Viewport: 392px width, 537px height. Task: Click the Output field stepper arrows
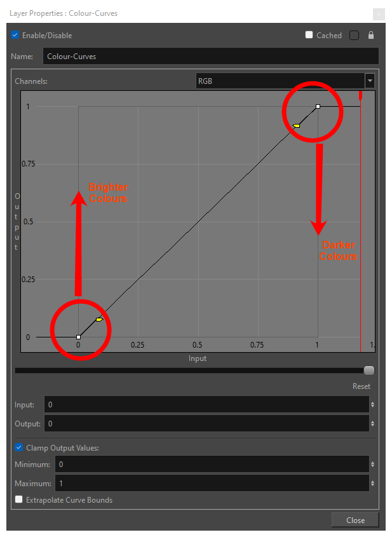coord(372,424)
